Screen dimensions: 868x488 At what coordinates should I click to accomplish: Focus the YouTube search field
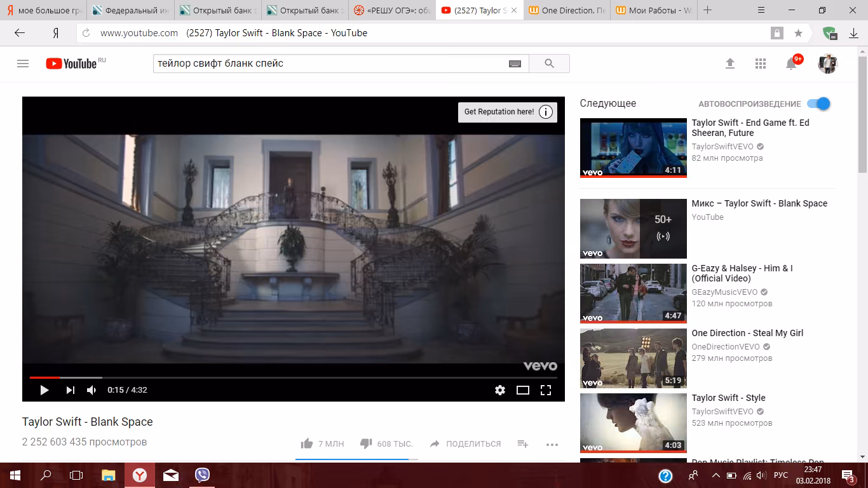click(x=330, y=64)
